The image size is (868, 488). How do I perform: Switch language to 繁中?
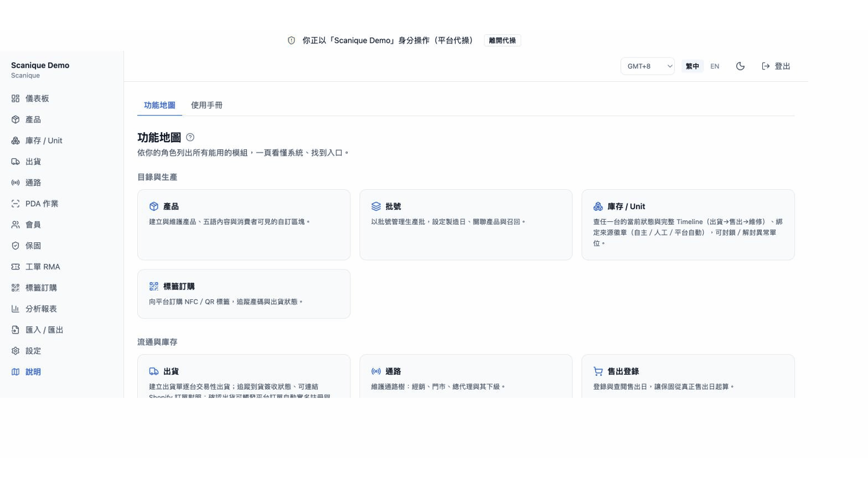(692, 66)
